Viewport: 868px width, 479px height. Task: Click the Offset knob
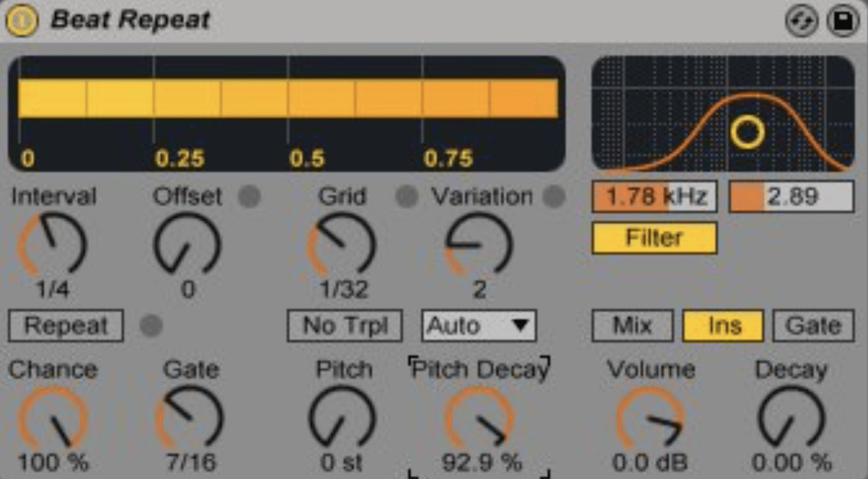[187, 244]
